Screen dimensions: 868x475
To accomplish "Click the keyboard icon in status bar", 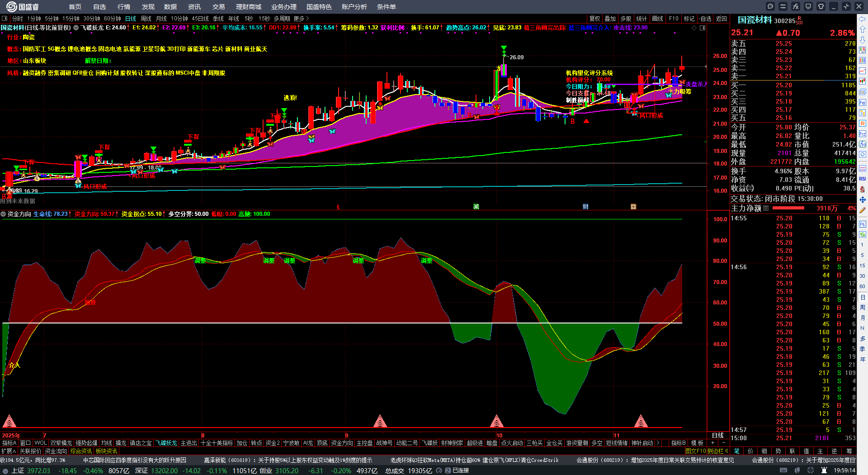I will coord(783,470).
